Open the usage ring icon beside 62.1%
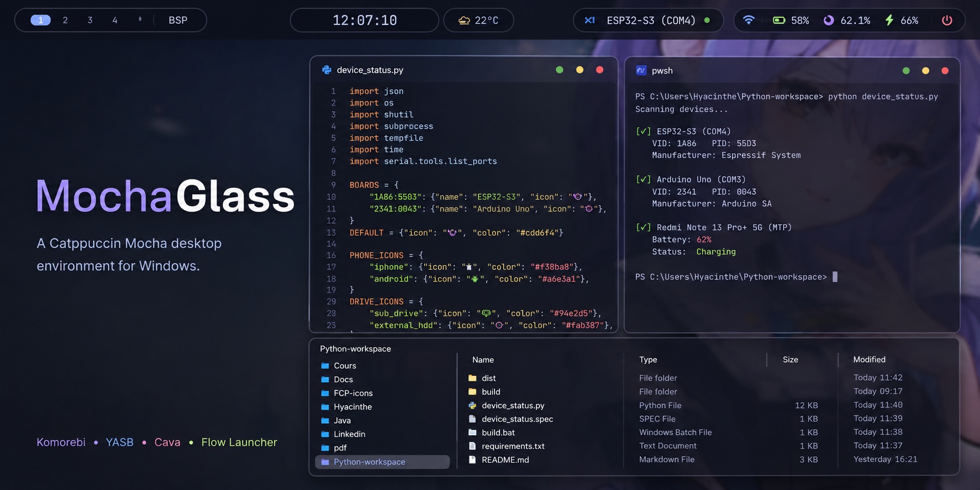The width and height of the screenshot is (980, 490). pyautogui.click(x=829, y=20)
